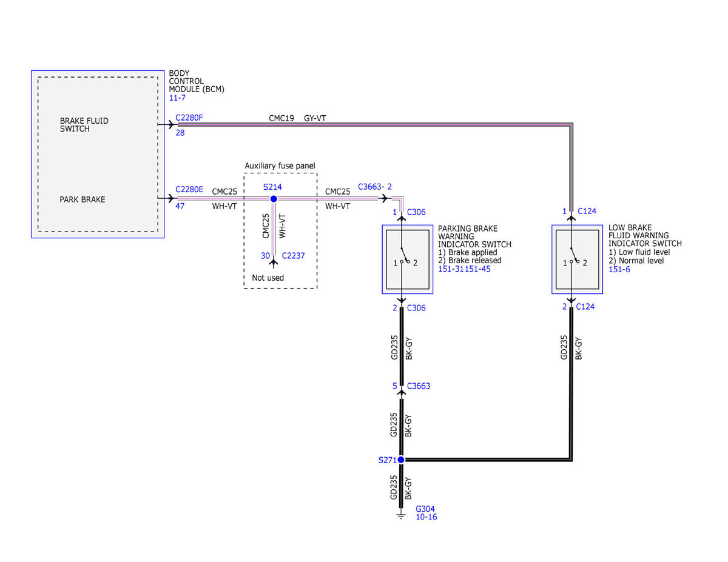The height and width of the screenshot is (562, 728).
Task: Click the Auxiliary fuse panel dashed box title
Action: pyautogui.click(x=280, y=166)
